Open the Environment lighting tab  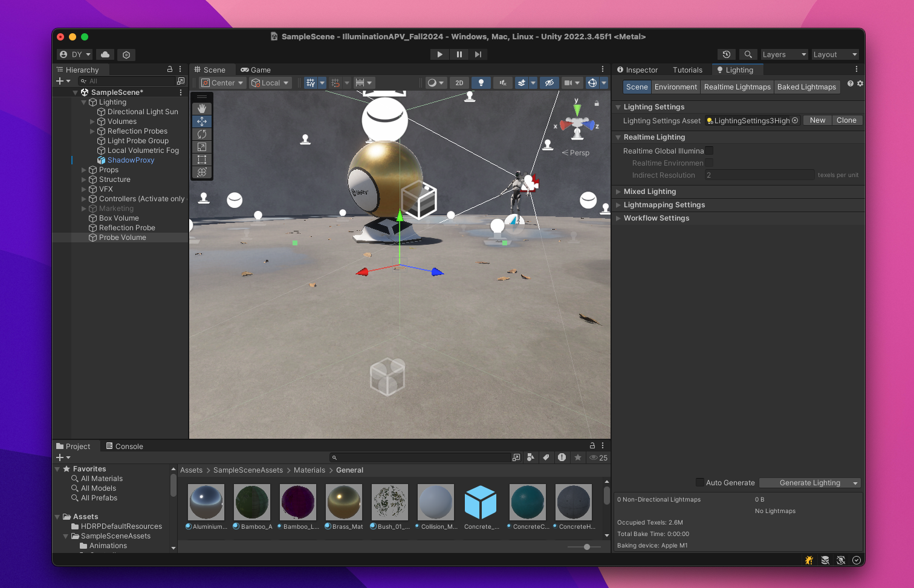[x=676, y=87]
